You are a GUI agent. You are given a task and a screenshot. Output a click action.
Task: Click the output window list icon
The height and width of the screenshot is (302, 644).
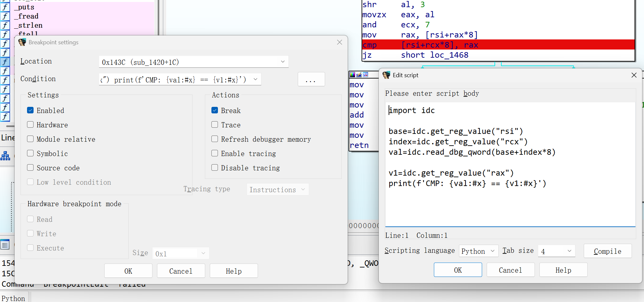(x=5, y=244)
